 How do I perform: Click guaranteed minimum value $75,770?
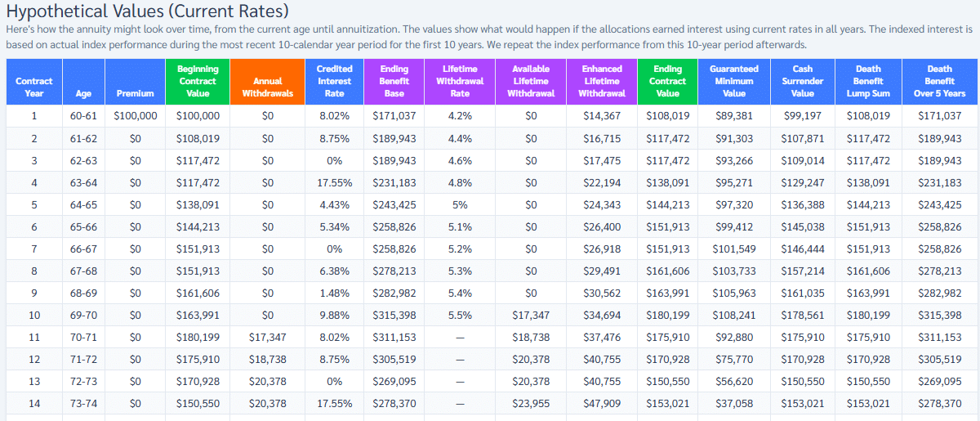(x=734, y=360)
